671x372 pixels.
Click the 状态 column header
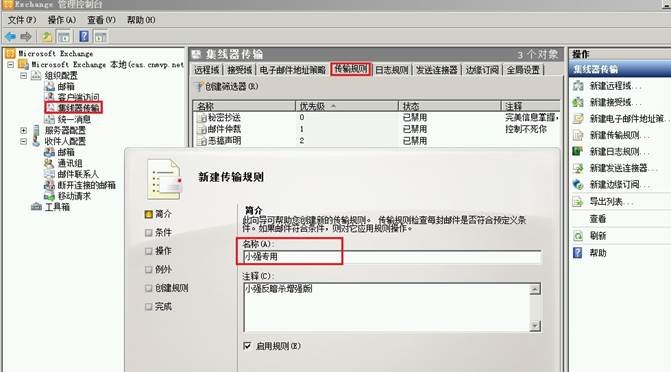pyautogui.click(x=449, y=106)
